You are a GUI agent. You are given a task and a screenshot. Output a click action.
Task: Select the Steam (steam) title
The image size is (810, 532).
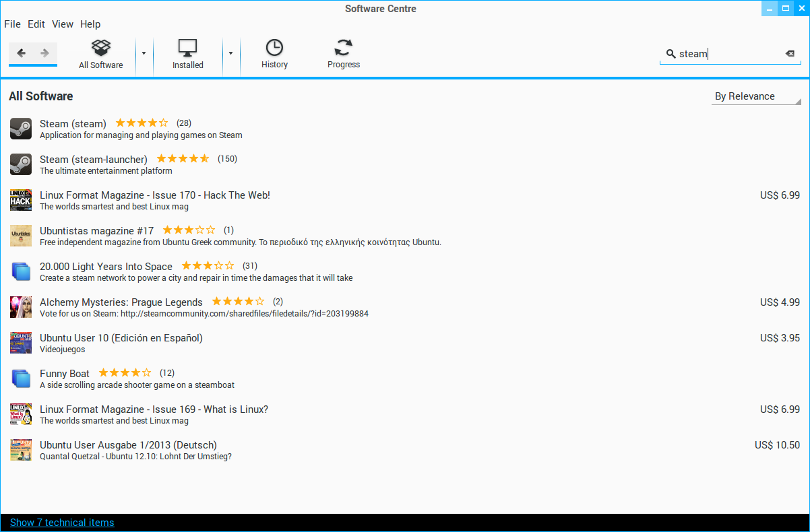73,124
